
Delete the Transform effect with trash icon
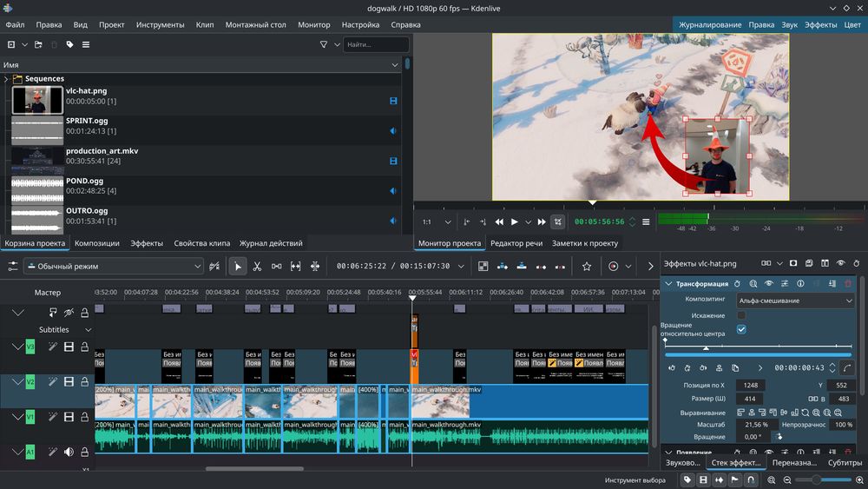848,283
